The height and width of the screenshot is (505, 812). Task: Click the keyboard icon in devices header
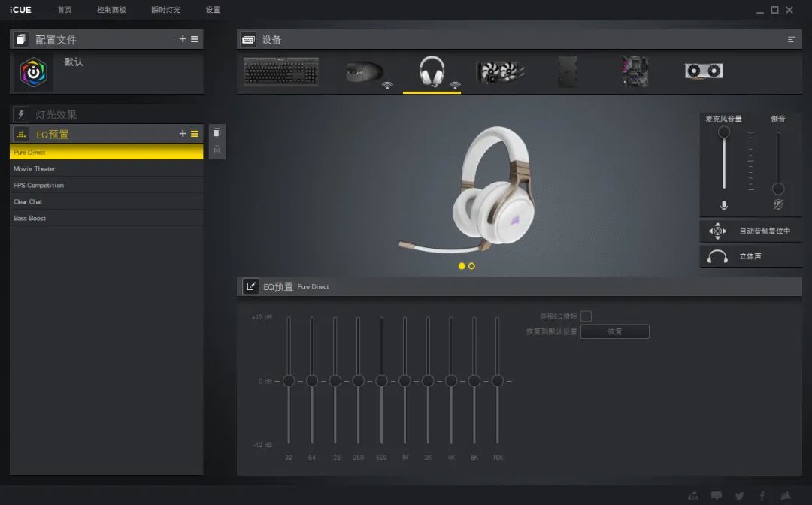pos(249,39)
